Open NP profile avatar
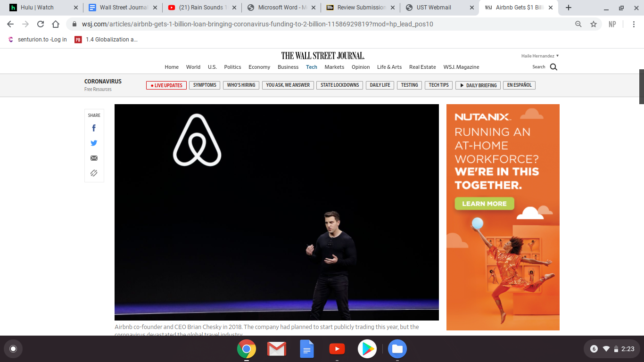Image resolution: width=644 pixels, height=362 pixels. click(x=612, y=24)
